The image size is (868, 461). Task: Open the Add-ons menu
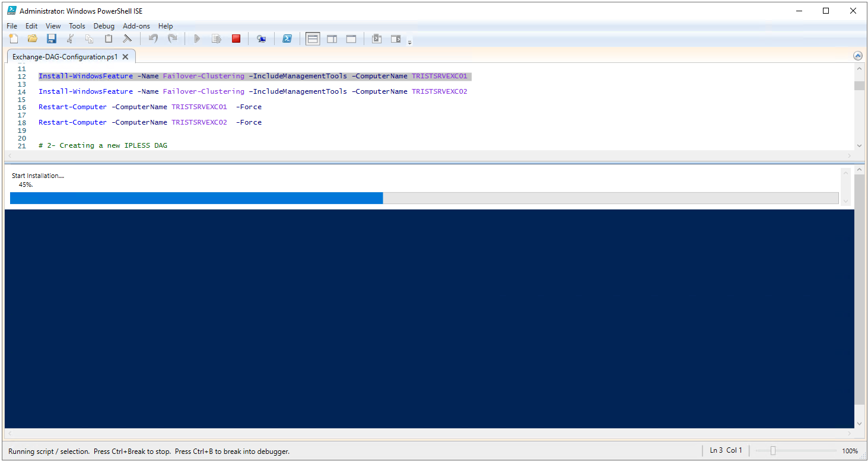[x=136, y=26]
